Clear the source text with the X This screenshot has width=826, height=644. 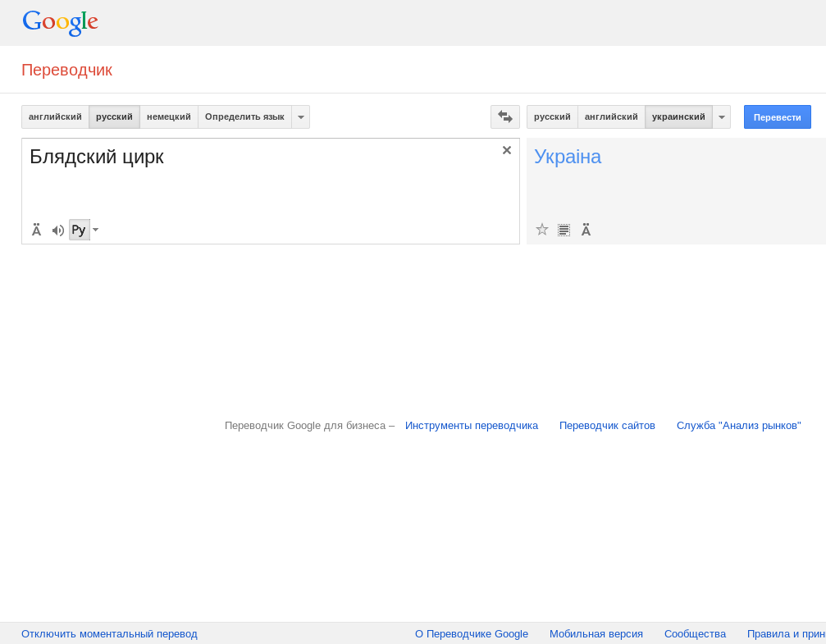click(507, 150)
